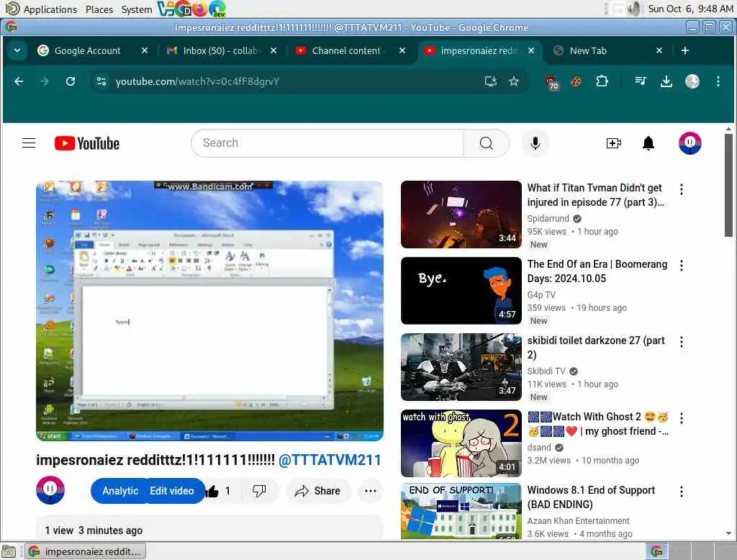Image resolution: width=737 pixels, height=560 pixels.
Task: Click the Edit video button
Action: (171, 491)
